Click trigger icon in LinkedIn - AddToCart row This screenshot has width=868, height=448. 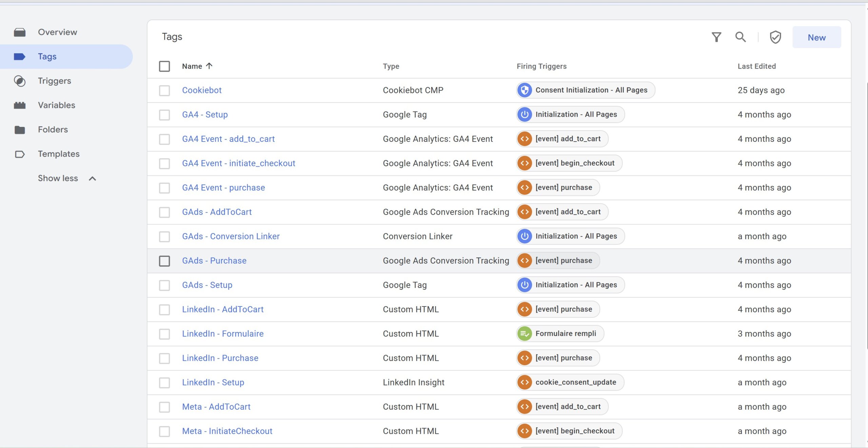pyautogui.click(x=525, y=310)
